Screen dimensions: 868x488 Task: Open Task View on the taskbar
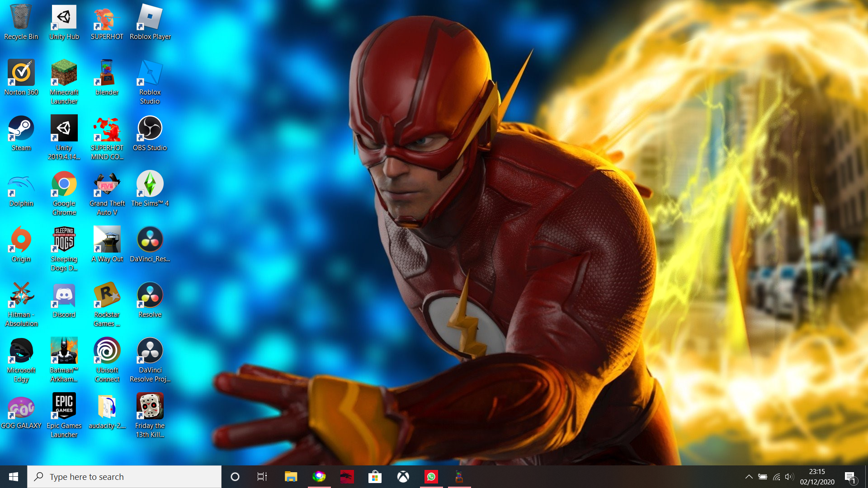click(x=262, y=477)
